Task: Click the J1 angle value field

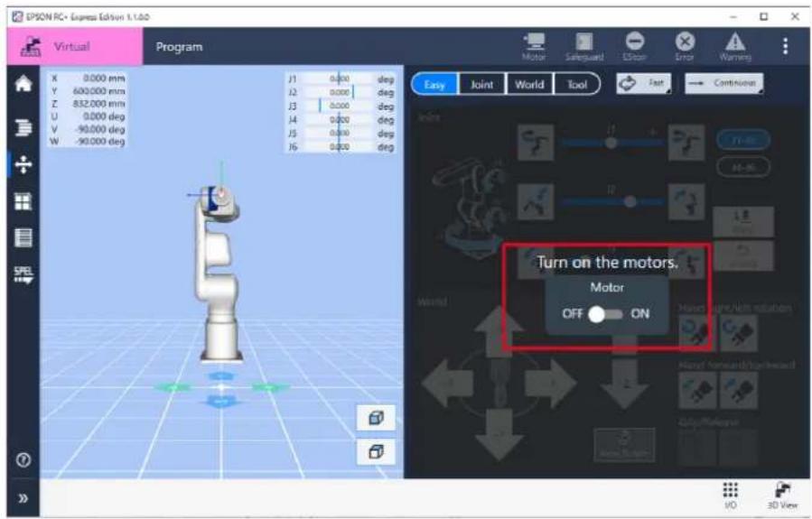Action: (339, 79)
